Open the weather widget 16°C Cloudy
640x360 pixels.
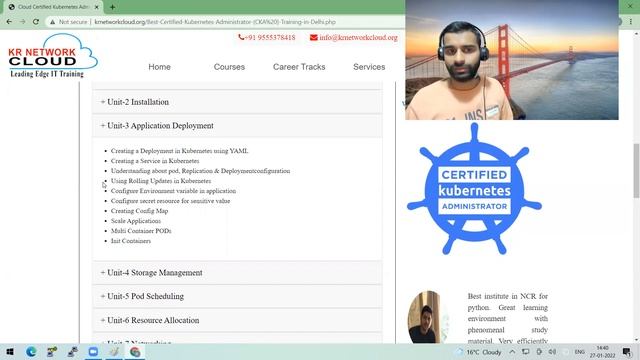coord(479,352)
